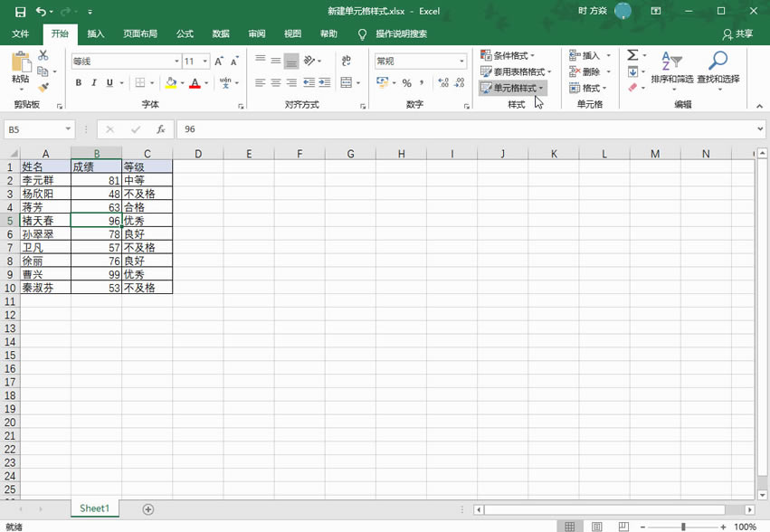This screenshot has width=770, height=532.
Task: Click the Comma Style icon
Action: coord(421,84)
